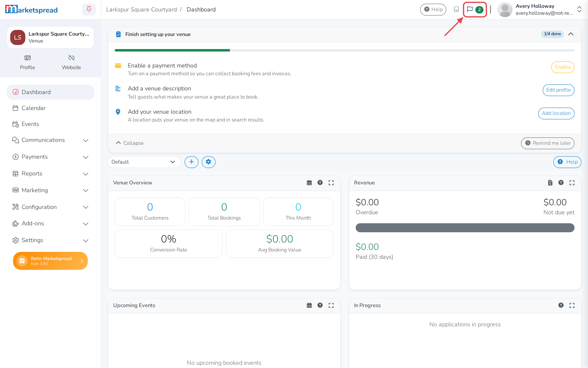The height and width of the screenshot is (368, 588).
Task: Show help for In Progress widget
Action: (561, 305)
